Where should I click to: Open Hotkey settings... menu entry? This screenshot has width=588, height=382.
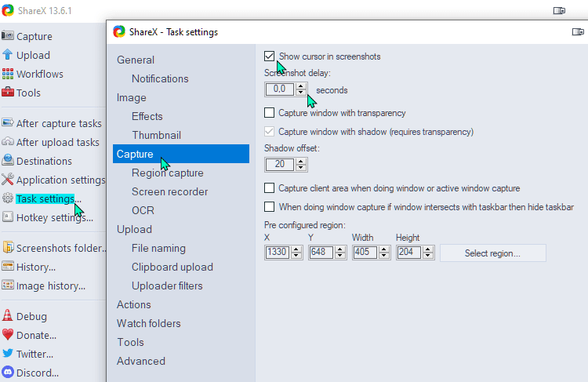tap(55, 217)
